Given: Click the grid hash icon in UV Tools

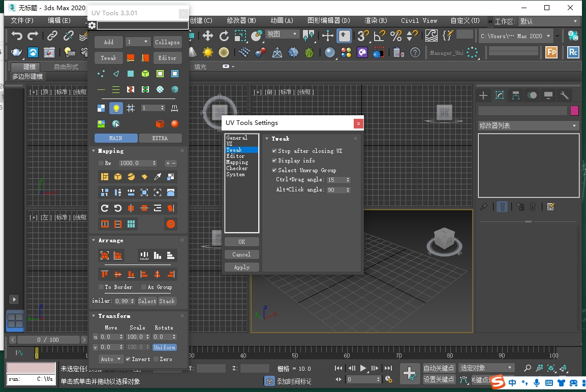Looking at the screenshot, I should (x=131, y=108).
